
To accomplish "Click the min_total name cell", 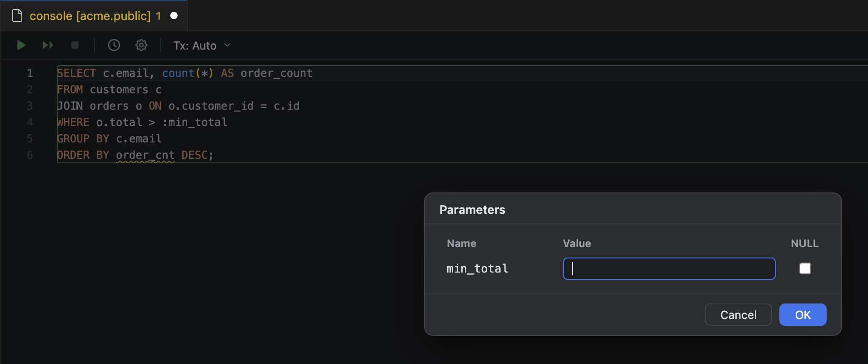I will (477, 269).
